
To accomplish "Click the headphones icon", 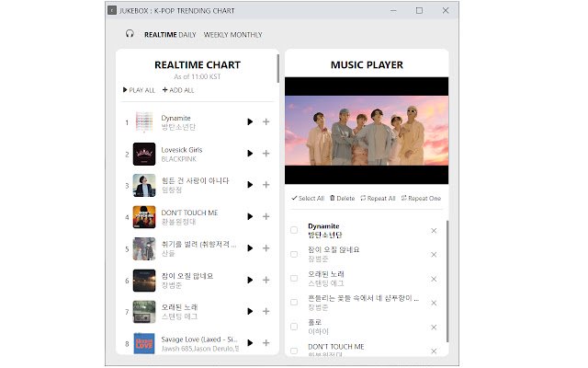I will [130, 34].
